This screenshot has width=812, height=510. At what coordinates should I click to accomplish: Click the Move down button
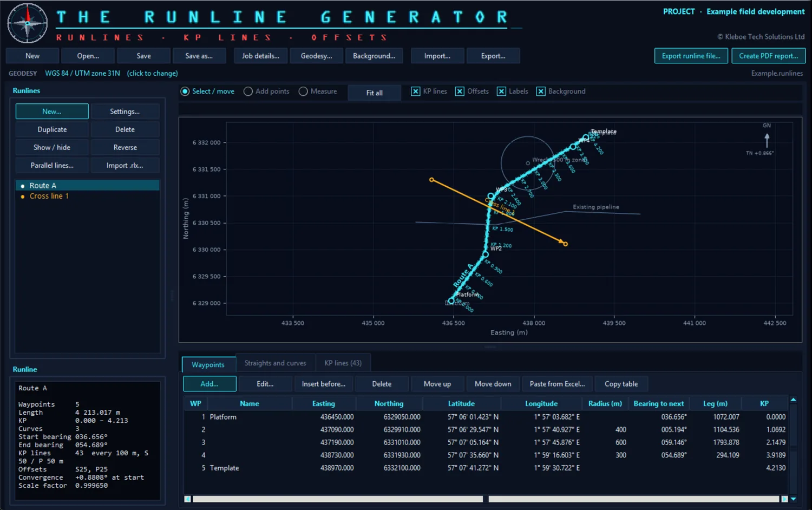493,384
